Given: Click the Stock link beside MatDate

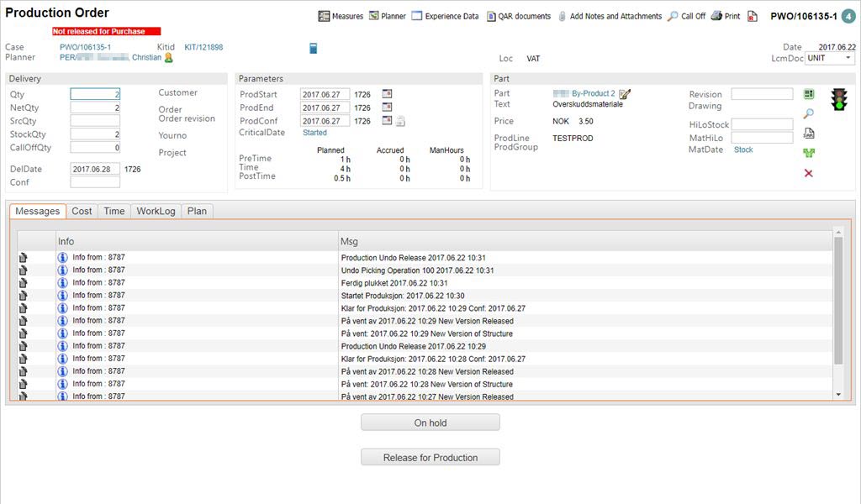Looking at the screenshot, I should point(743,150).
